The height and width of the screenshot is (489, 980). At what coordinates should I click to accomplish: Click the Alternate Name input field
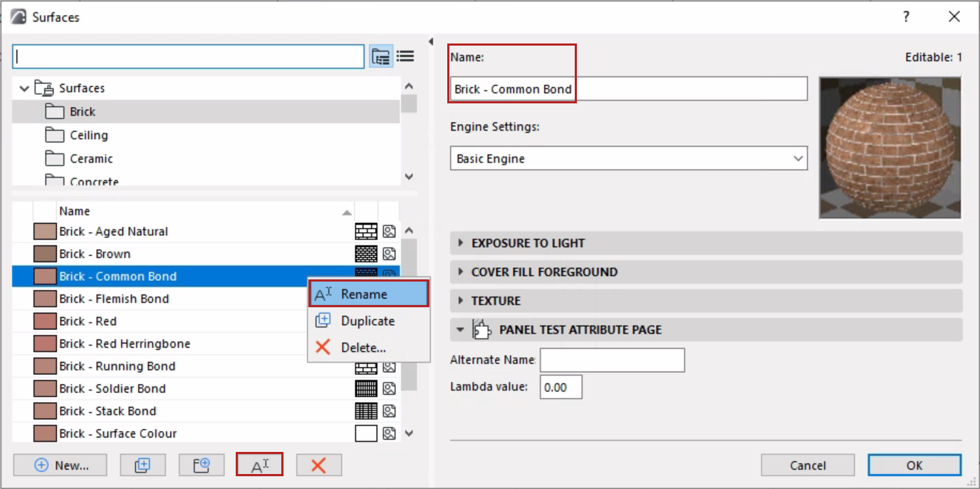click(x=612, y=360)
